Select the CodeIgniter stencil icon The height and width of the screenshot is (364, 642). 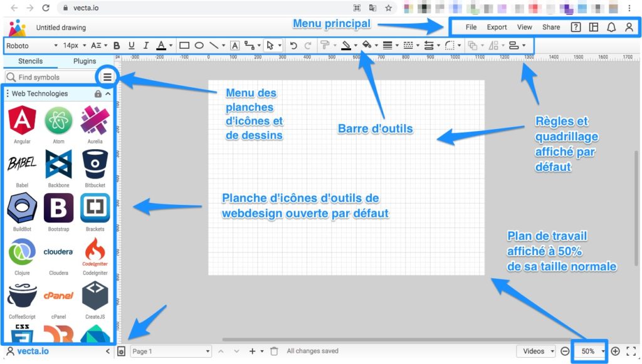point(95,252)
